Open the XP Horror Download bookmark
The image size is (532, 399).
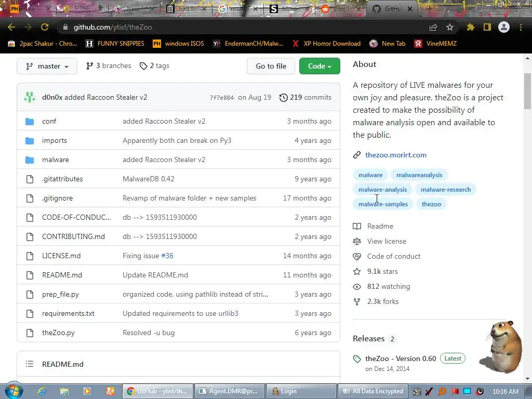(x=326, y=44)
